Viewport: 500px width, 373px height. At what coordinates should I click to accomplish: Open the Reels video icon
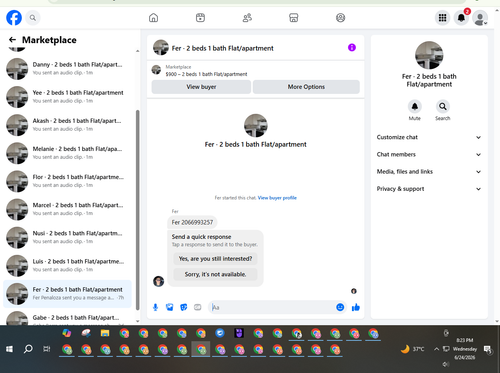(x=200, y=18)
